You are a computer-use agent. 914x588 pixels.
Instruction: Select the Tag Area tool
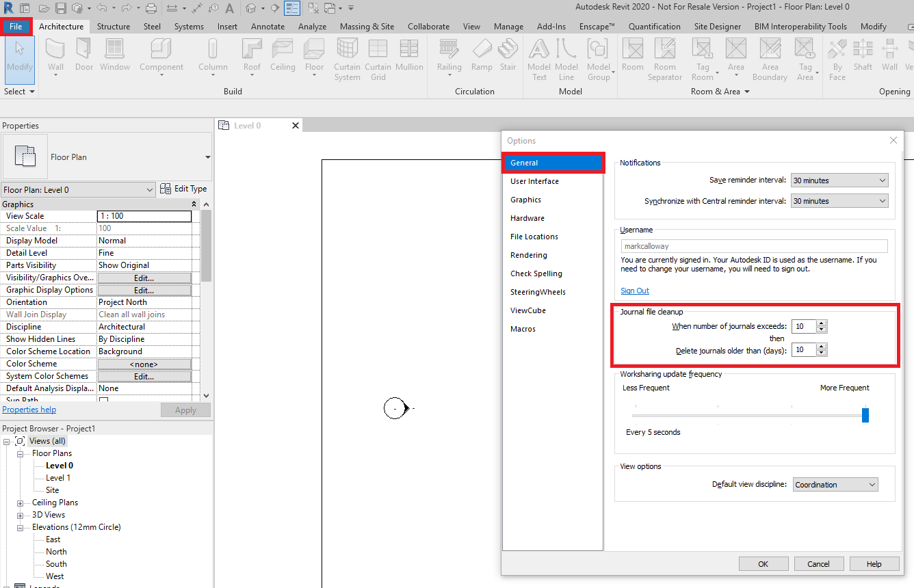(x=805, y=59)
